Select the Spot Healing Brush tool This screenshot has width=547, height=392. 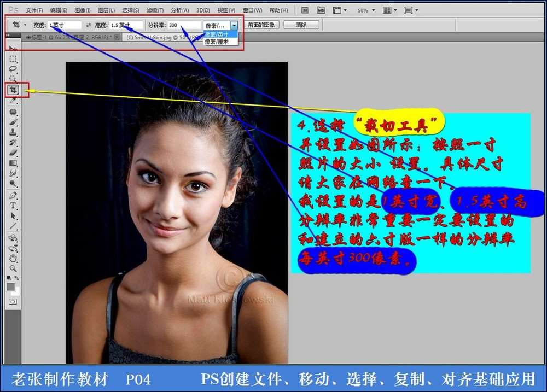point(13,112)
